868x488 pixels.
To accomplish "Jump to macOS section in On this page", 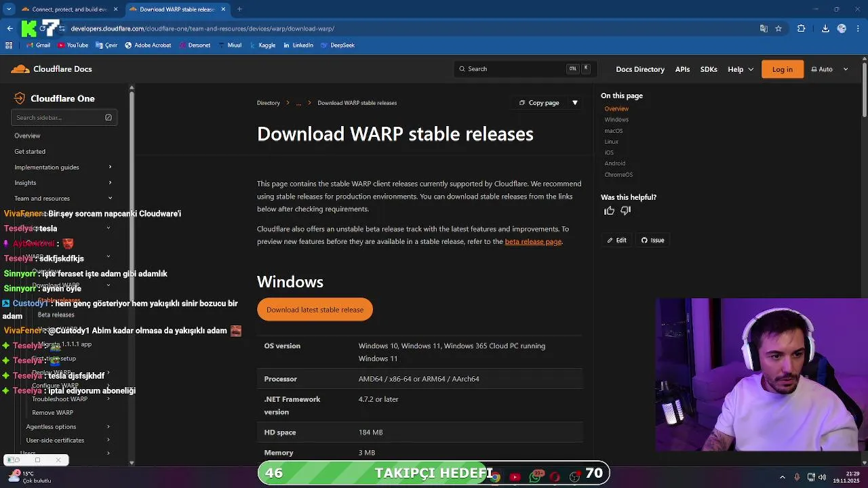I will pos(613,131).
